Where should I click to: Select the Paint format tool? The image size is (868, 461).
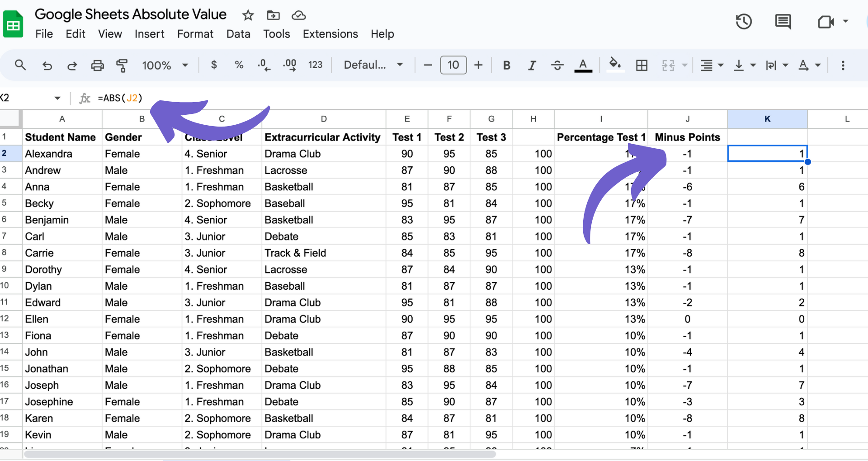(122, 65)
